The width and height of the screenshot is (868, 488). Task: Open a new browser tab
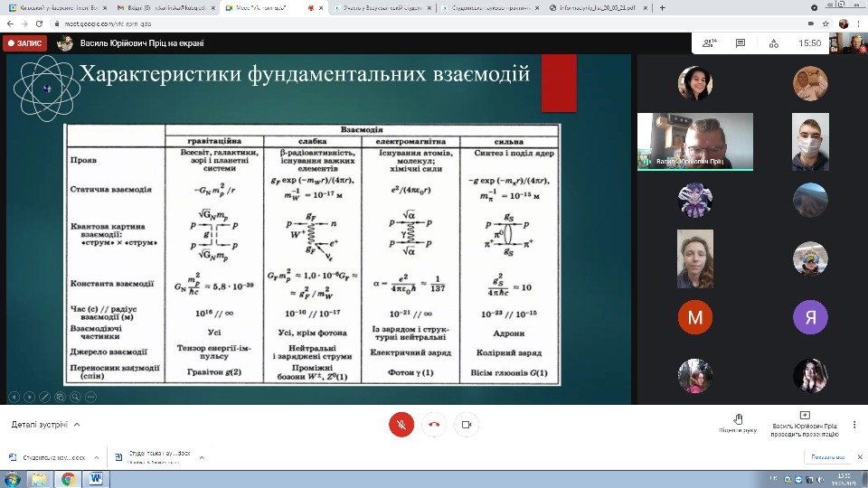point(663,7)
